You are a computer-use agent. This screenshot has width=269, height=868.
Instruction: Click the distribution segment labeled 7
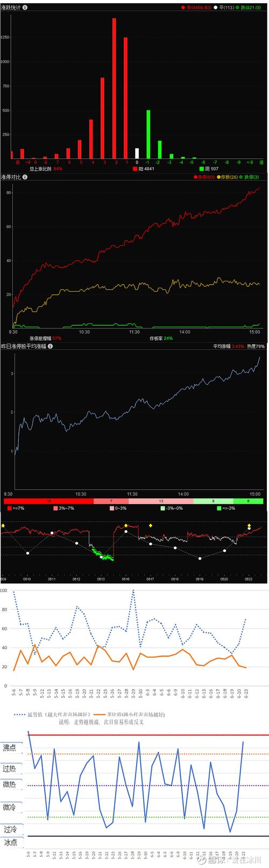[x=111, y=501]
